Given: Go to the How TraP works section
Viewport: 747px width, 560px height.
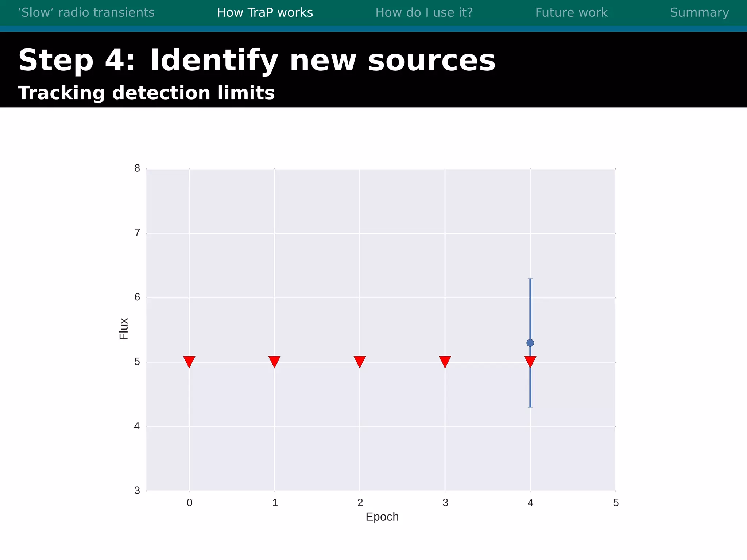Looking at the screenshot, I should 265,13.
